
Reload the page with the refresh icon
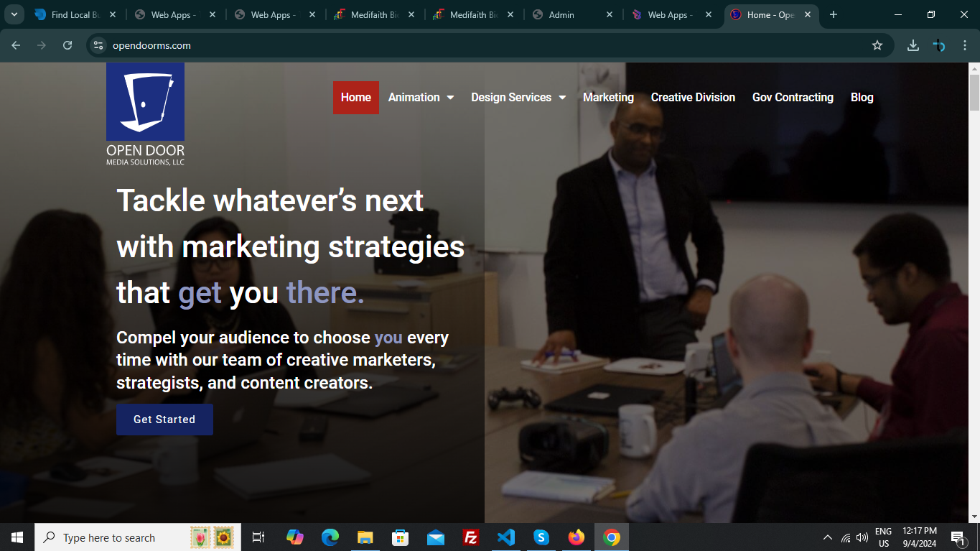[67, 45]
